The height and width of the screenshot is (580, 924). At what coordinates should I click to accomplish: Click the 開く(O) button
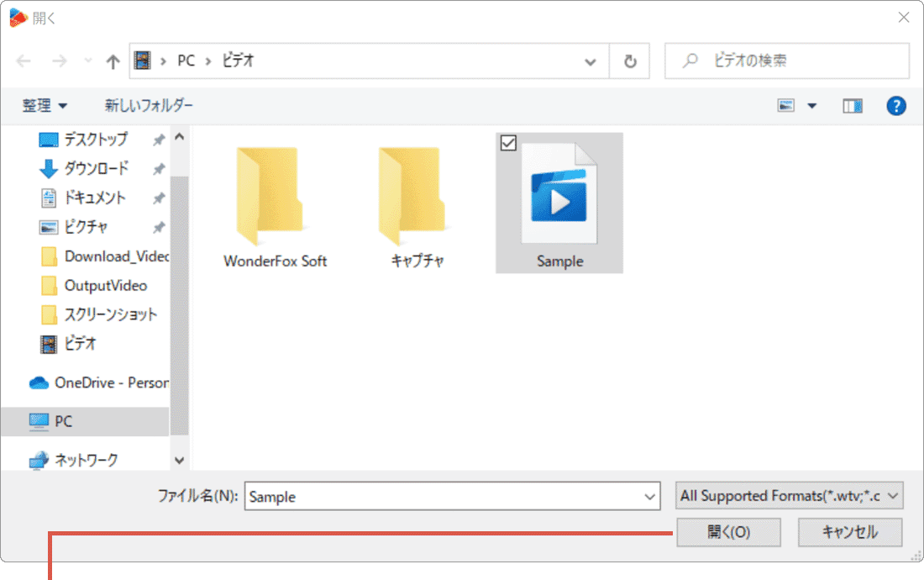tap(728, 532)
